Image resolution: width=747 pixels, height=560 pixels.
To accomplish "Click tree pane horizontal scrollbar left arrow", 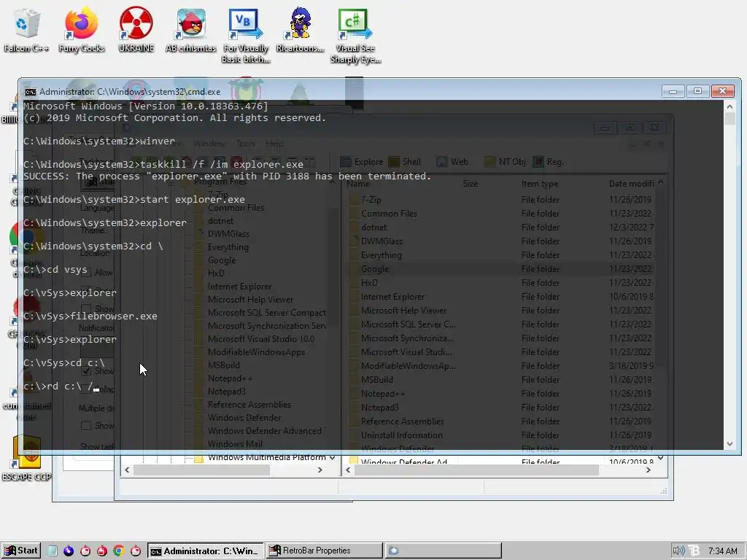I will tap(127, 470).
